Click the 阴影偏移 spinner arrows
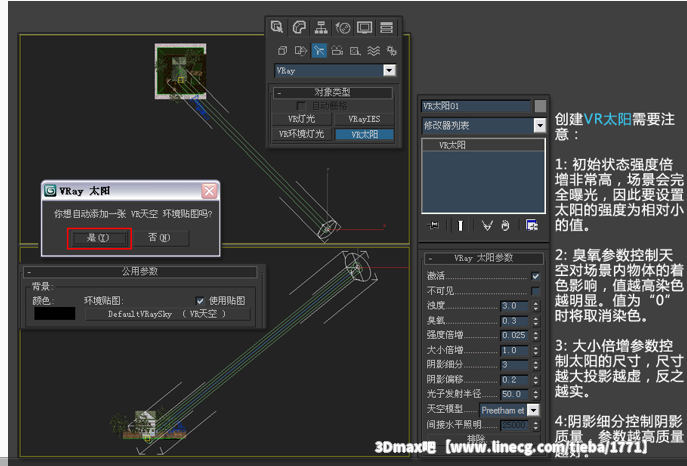Viewport: 687px width, 466px height. click(x=535, y=379)
